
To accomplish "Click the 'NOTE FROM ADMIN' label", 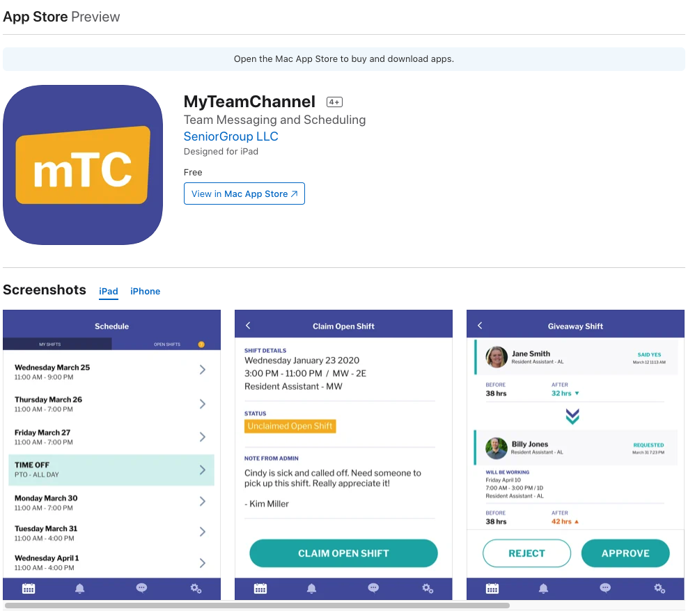I will point(272,458).
